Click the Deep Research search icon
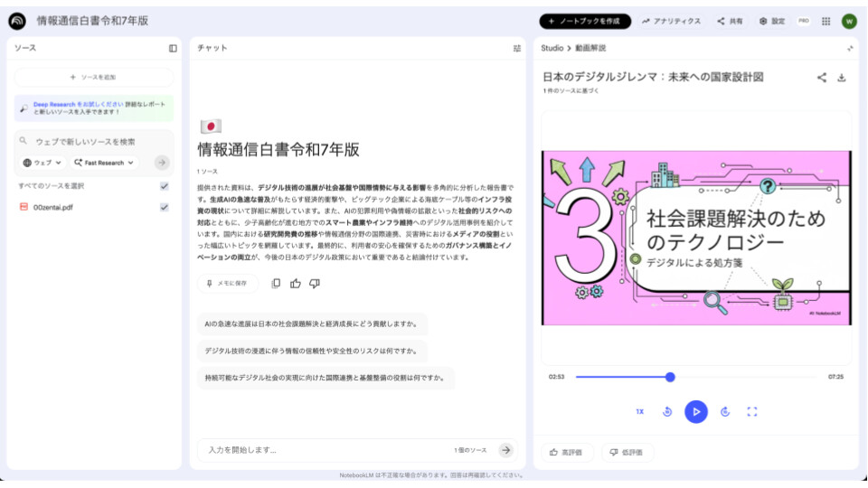Screen dimensions: 868x488 point(24,108)
